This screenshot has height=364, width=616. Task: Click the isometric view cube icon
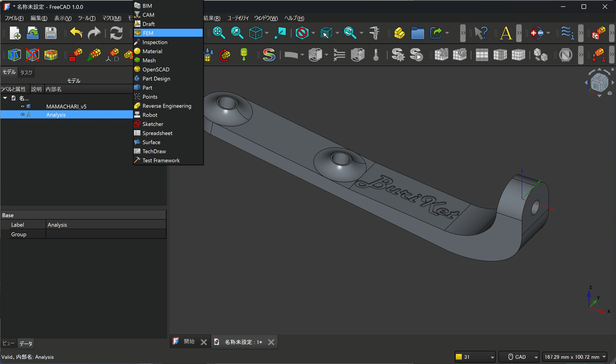click(x=256, y=33)
